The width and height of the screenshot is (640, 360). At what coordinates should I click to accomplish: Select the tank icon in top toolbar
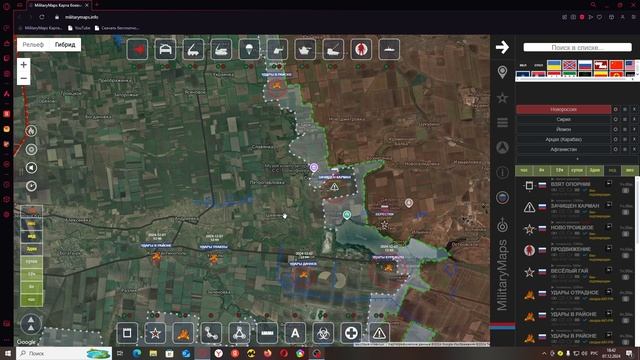coord(305,49)
